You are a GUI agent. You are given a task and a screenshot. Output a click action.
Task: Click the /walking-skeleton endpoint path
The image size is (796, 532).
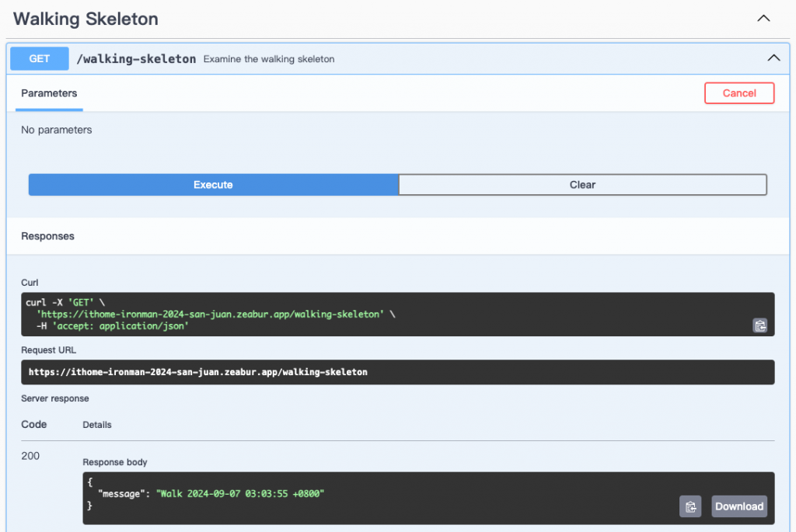(136, 59)
